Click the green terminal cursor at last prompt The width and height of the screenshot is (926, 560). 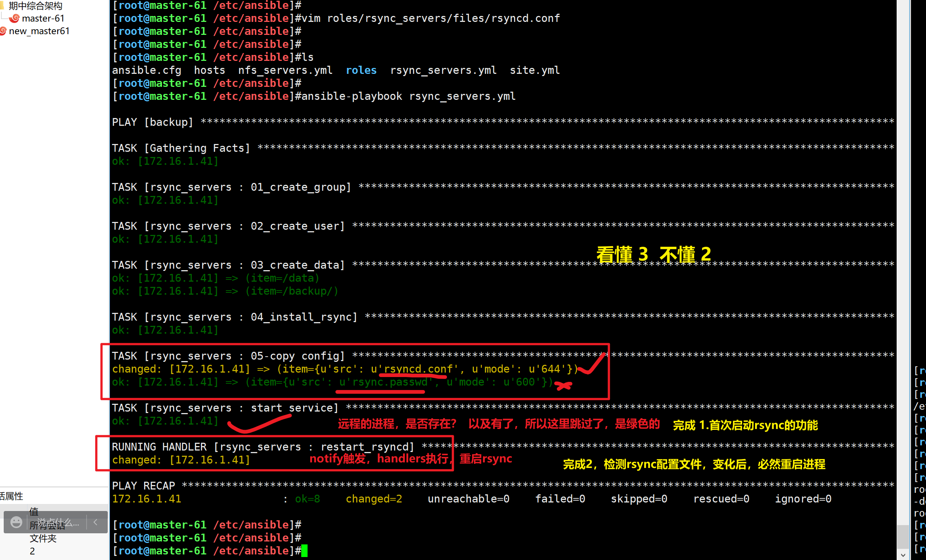tap(305, 551)
